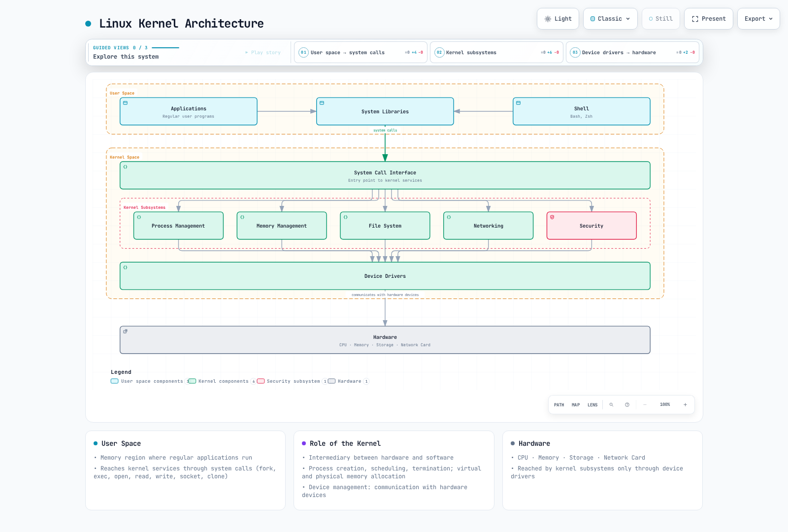Click the window icon on System Libraries node
The width and height of the screenshot is (788, 532).
coord(322,103)
